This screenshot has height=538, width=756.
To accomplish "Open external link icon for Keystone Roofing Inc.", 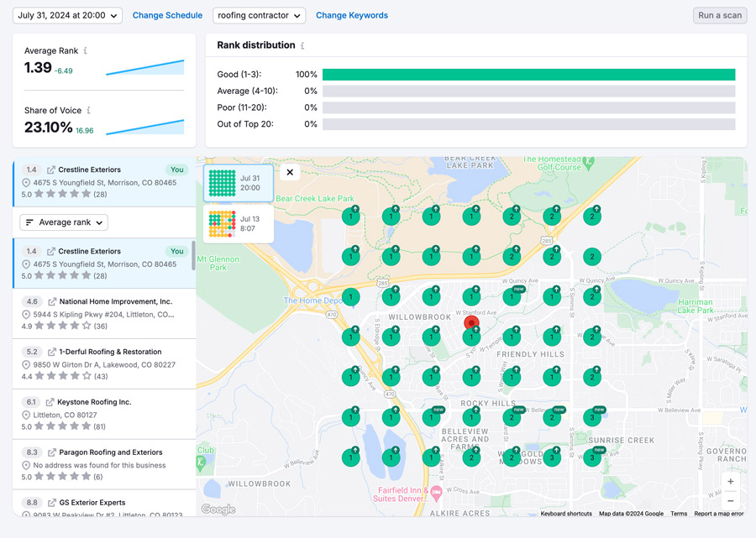I will pyautogui.click(x=50, y=402).
